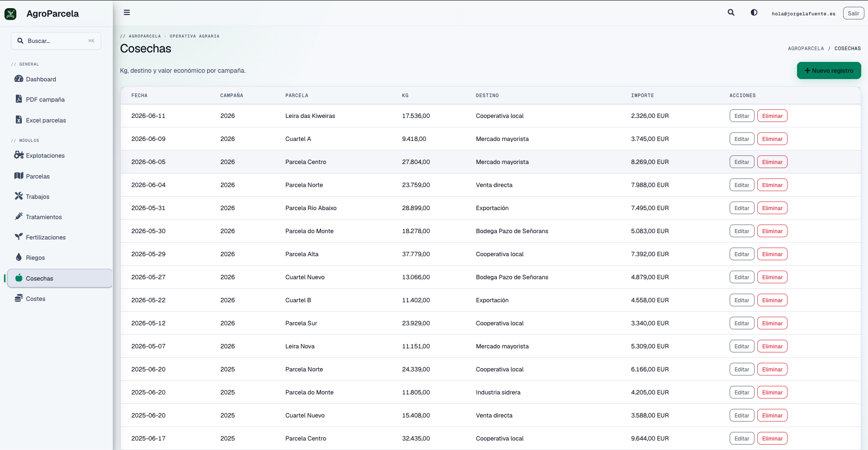The image size is (868, 450).
Task: Click the AgroParcela leaf logo icon
Action: [x=10, y=14]
